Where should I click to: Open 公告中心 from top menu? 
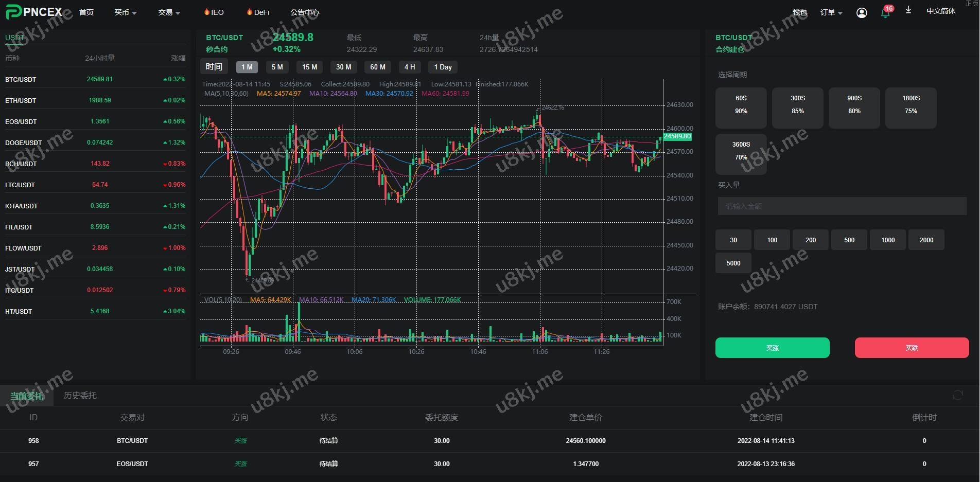click(304, 12)
